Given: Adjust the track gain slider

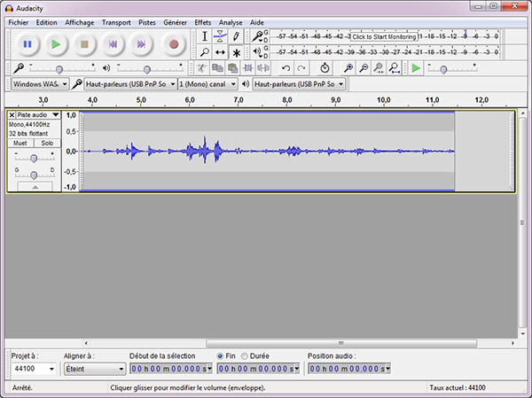Looking at the screenshot, I should pos(34,158).
